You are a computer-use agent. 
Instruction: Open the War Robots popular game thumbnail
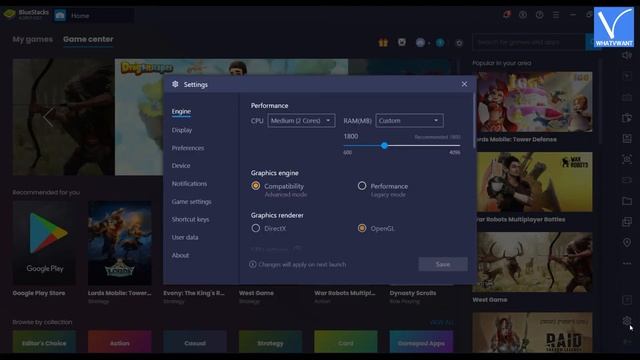click(x=532, y=182)
